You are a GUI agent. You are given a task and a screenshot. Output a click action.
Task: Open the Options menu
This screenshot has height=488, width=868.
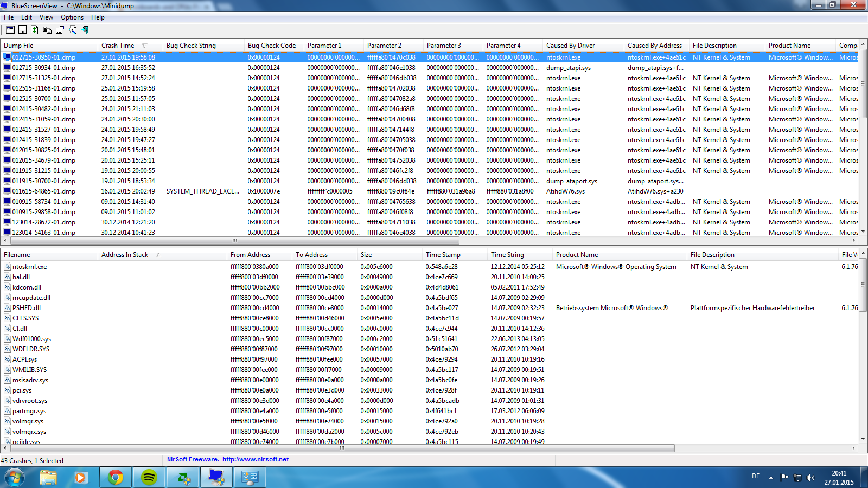(72, 17)
